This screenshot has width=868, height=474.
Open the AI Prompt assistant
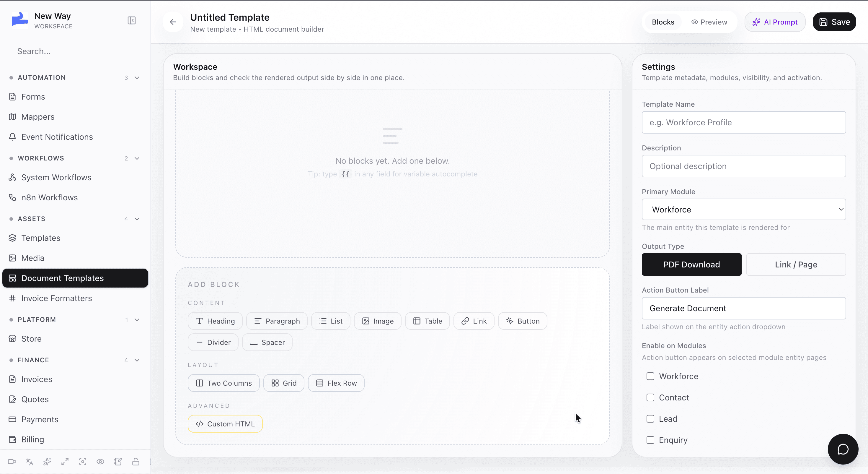[775, 22]
